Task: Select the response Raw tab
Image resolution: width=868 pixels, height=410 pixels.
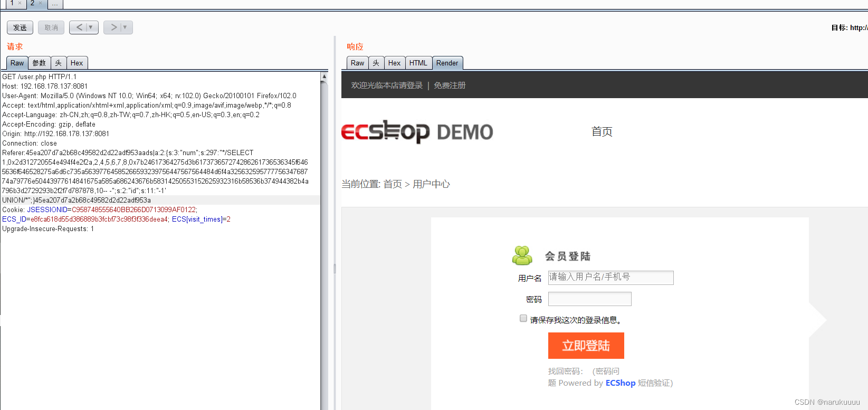Action: (357, 63)
